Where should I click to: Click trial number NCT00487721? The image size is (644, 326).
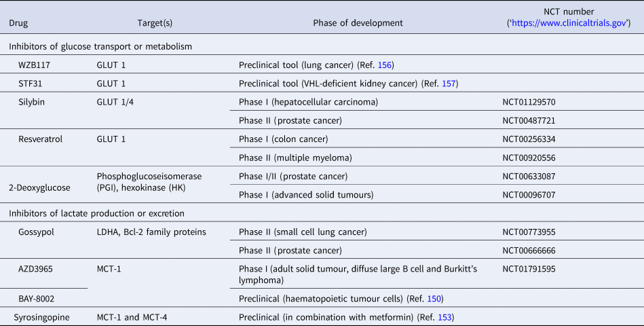tap(529, 120)
